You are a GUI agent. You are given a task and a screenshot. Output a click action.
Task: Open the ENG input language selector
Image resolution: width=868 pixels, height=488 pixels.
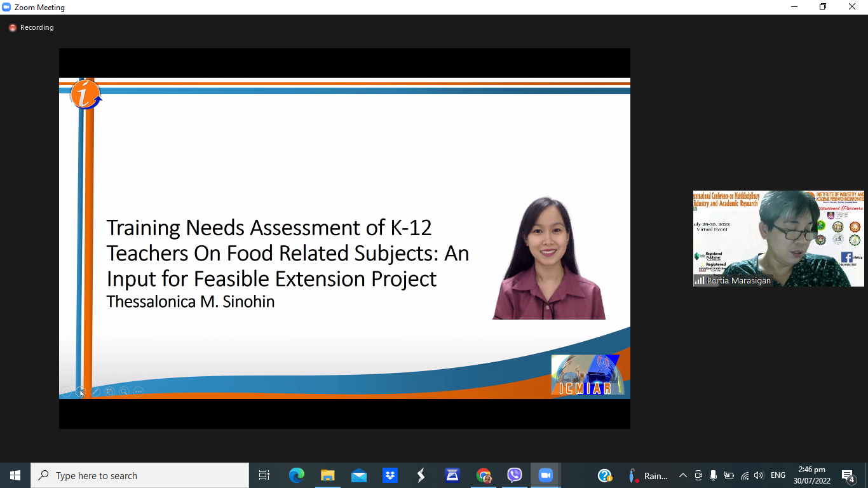(778, 475)
